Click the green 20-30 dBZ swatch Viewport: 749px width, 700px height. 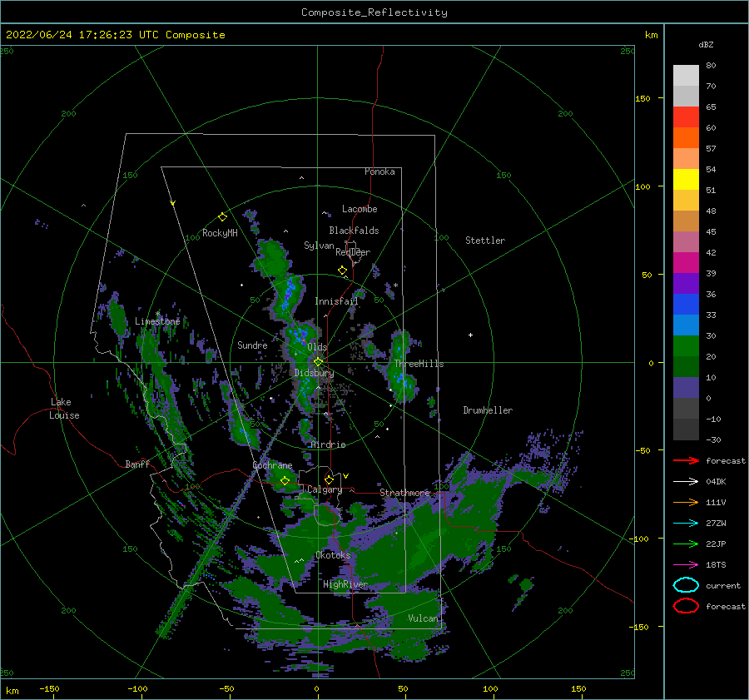(686, 346)
